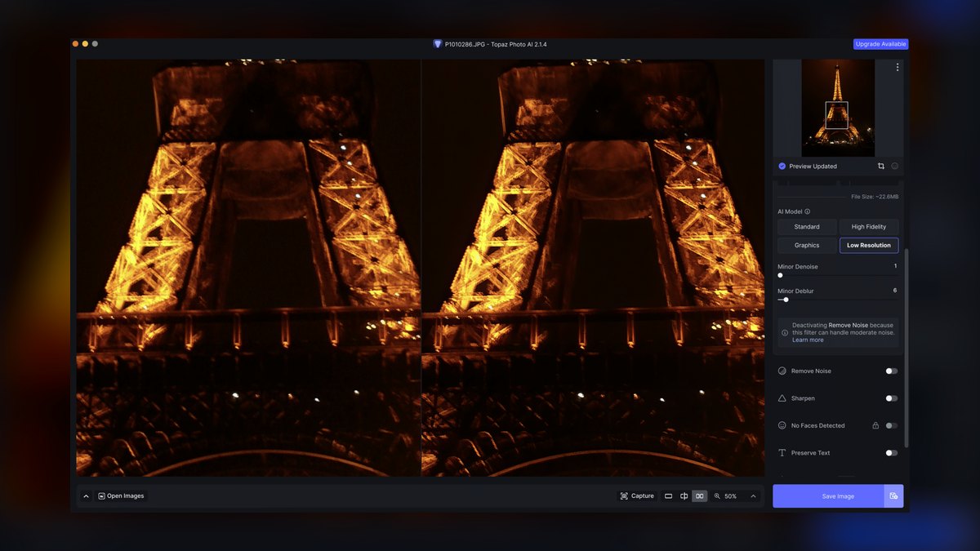Viewport: 980px width, 551px height.
Task: Click the File Size ~22.6MB text
Action: pos(875,197)
